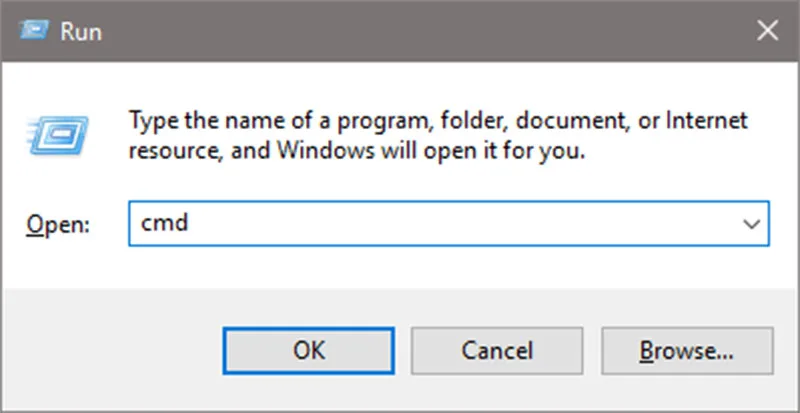Close the Run dialog with X
This screenshot has width=800, height=413.
click(767, 31)
